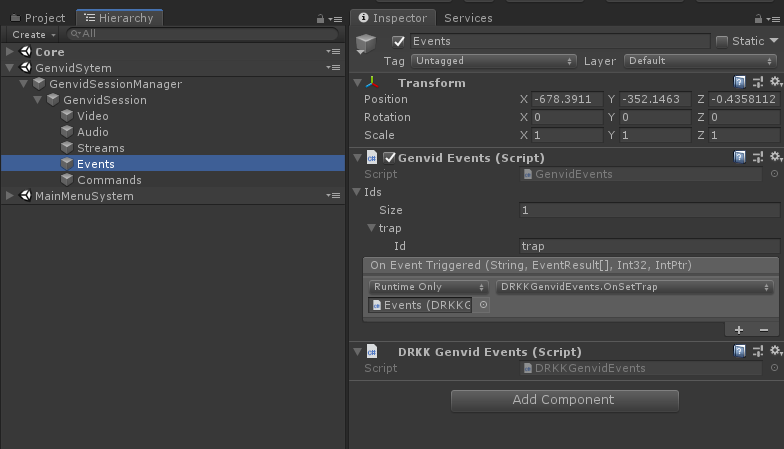Open the DRKKGenvidEvents.OnSetTrap function dropdown
784x449 pixels.
pyautogui.click(x=634, y=287)
